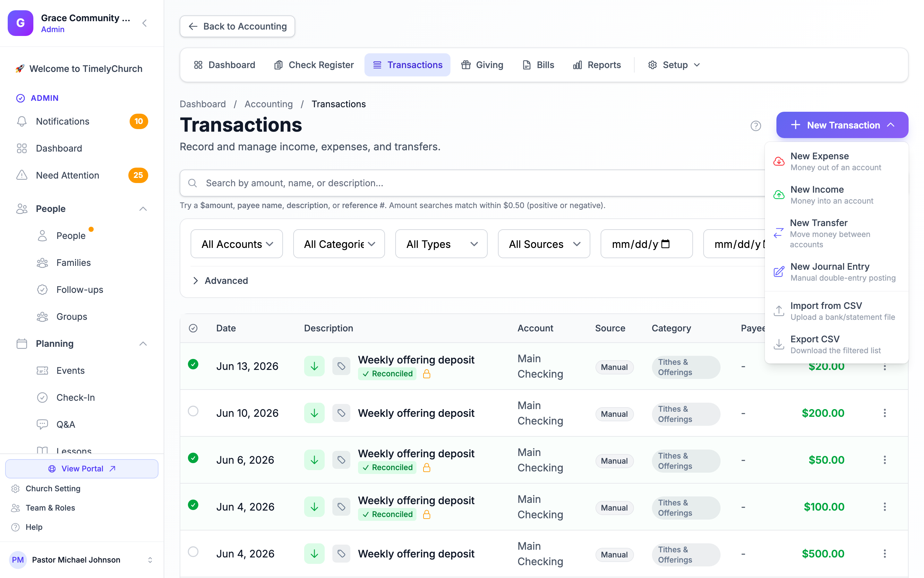The image size is (924, 578).
Task: Click the Grace Community logo avatar
Action: coord(20,23)
